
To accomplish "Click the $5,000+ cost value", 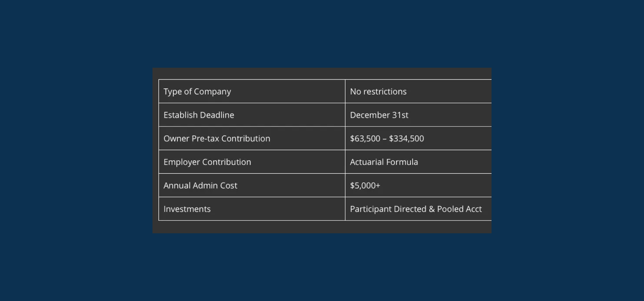I will 365,186.
